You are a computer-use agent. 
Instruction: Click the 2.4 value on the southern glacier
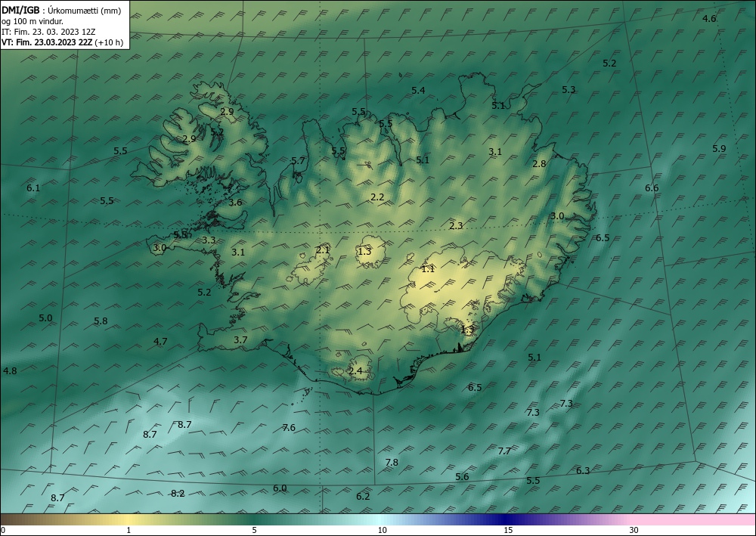tap(355, 370)
